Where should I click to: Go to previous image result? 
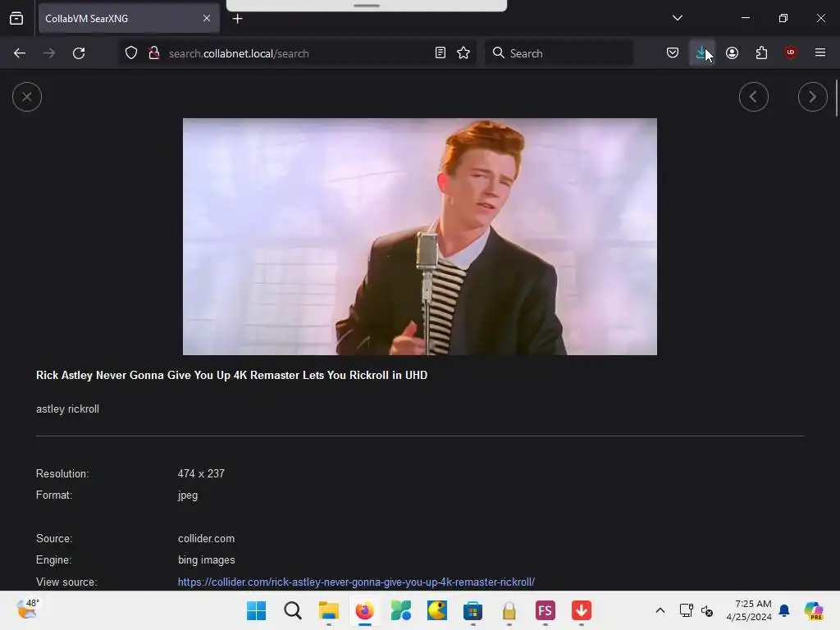(x=753, y=97)
